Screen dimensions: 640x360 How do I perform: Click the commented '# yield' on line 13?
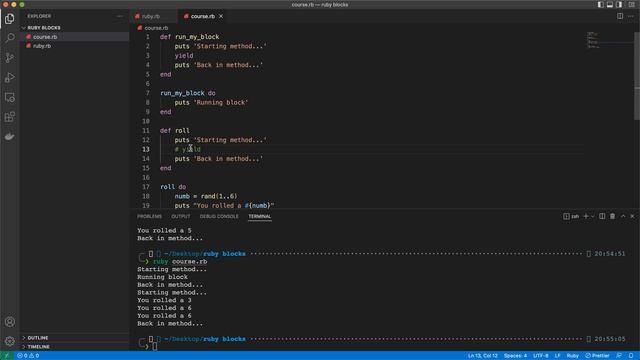(x=188, y=149)
